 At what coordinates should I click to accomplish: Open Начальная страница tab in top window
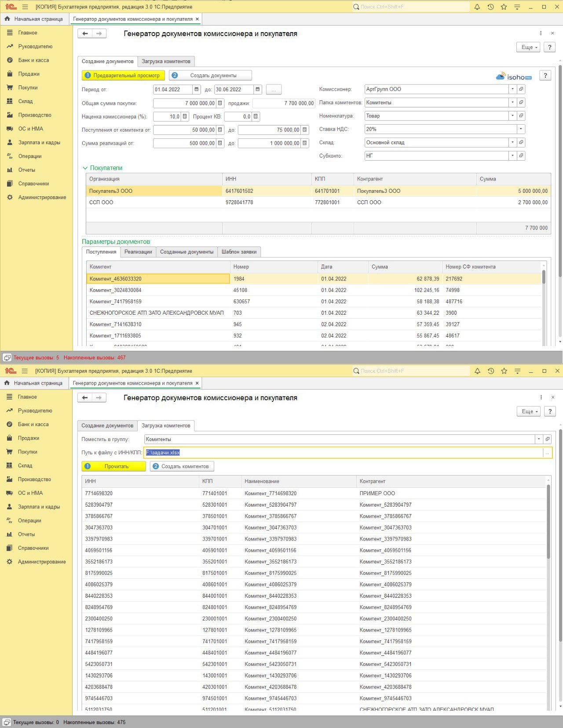click(34, 19)
